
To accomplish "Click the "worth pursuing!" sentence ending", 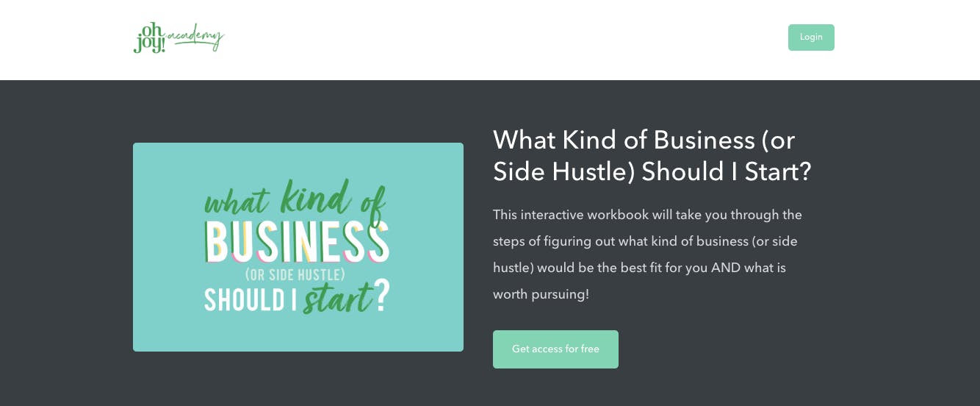I will pos(541,294).
